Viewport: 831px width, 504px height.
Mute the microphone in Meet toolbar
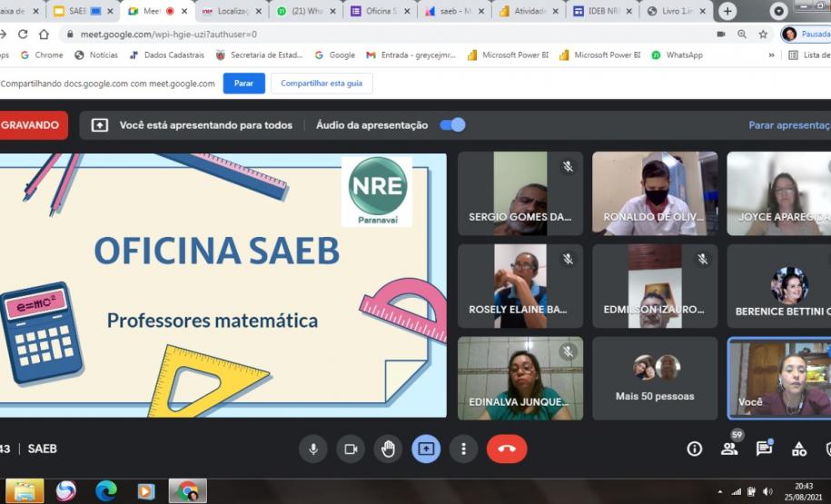click(x=313, y=449)
